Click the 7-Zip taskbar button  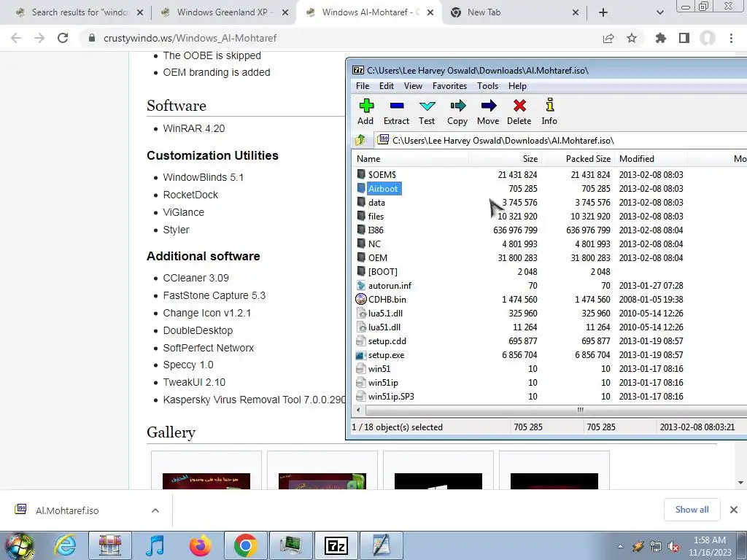point(336,545)
